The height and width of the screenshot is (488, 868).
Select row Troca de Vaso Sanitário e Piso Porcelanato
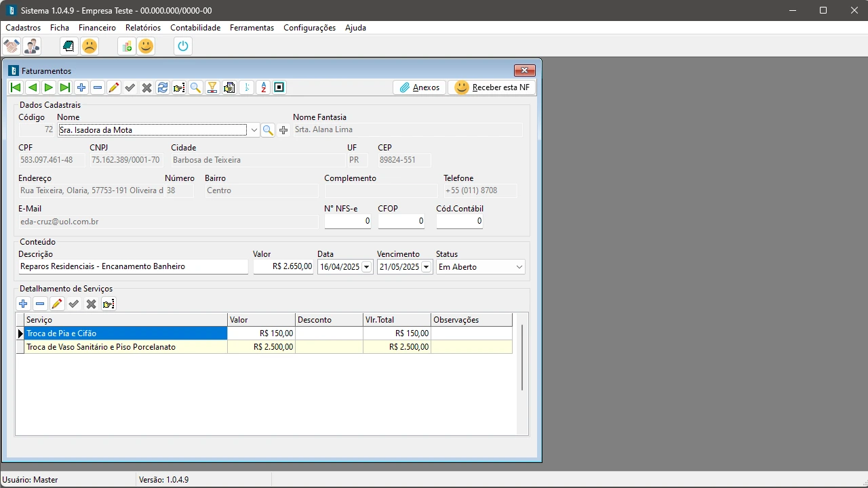tap(264, 347)
